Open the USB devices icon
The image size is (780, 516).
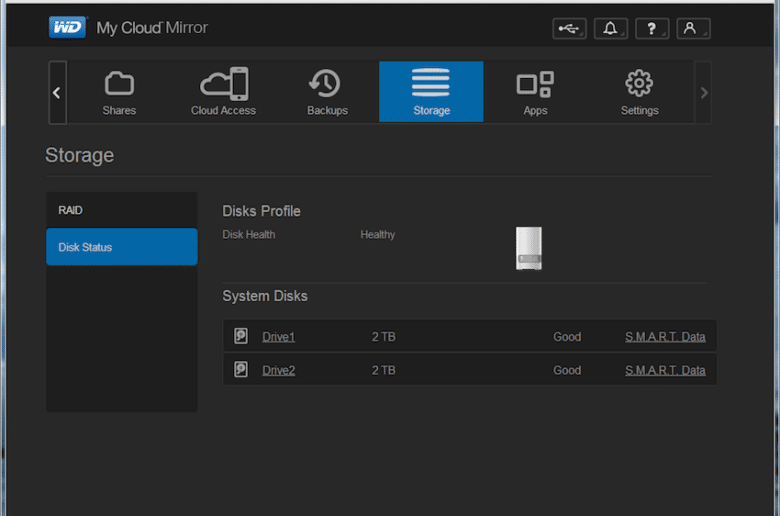pyautogui.click(x=569, y=28)
